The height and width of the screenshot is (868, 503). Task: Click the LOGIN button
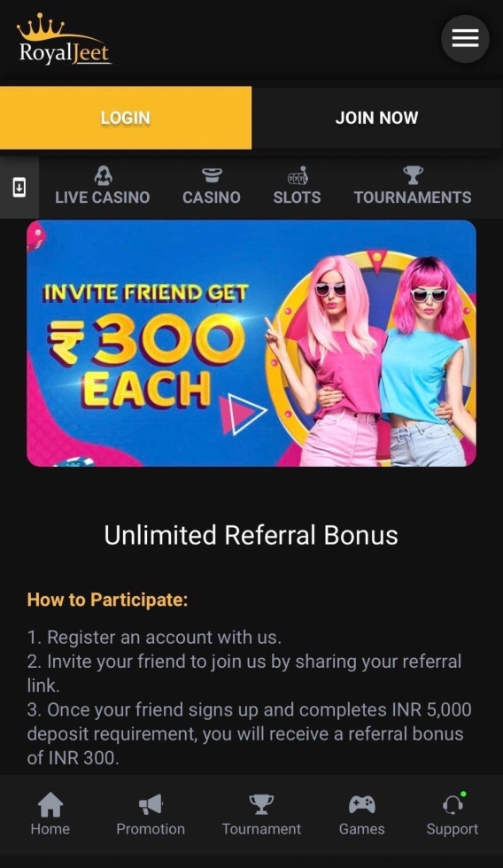coord(126,117)
